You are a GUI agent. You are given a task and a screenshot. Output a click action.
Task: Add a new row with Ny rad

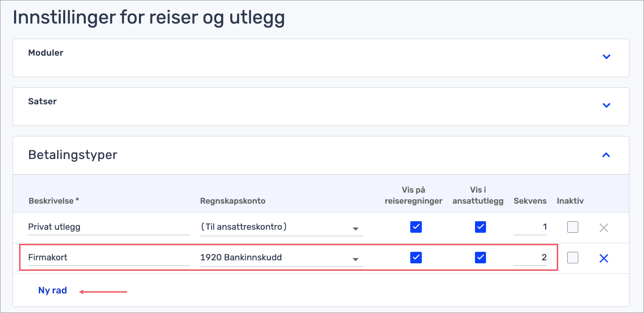pos(53,290)
